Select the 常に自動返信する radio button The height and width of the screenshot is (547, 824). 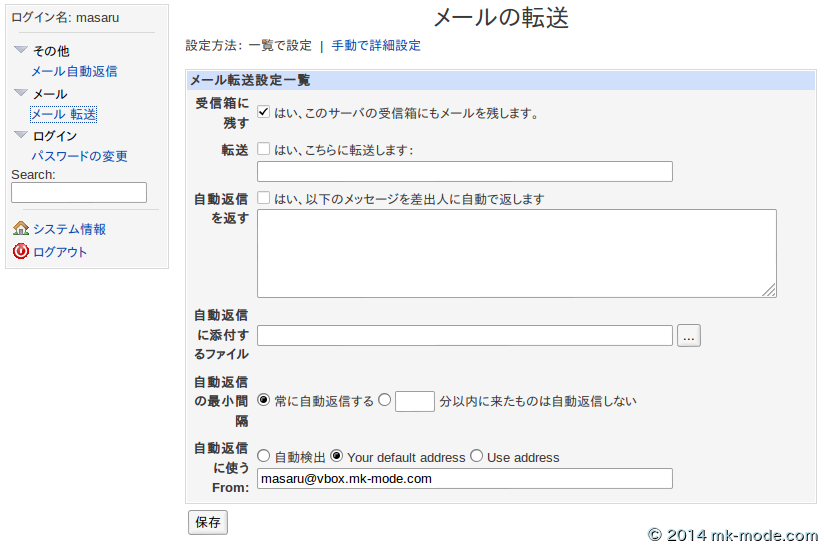[x=264, y=400]
